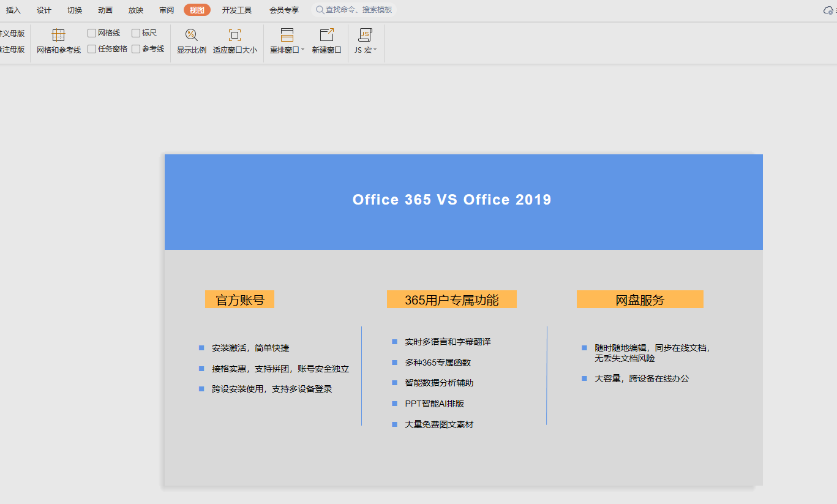Go to the 切换 transitions tab
Screen dimensions: 837x504
(75, 10)
